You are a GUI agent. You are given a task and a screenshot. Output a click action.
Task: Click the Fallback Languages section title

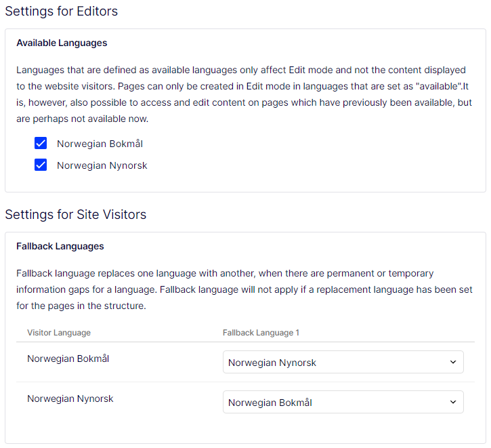coord(60,246)
